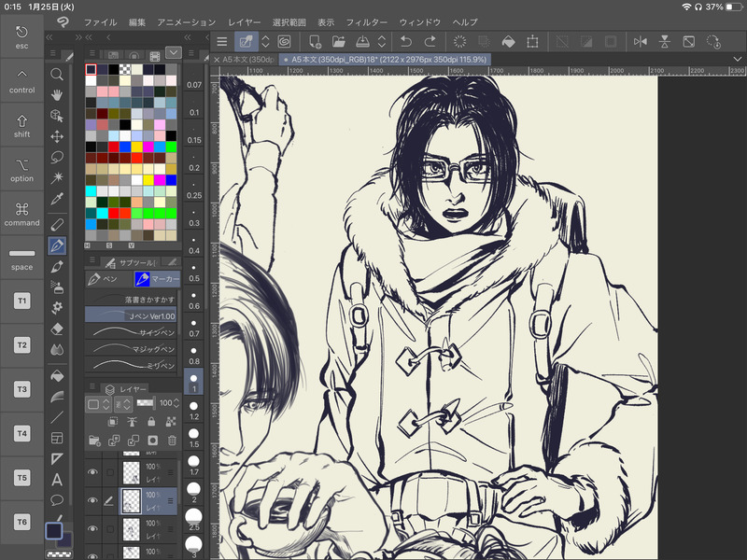Open the 編集 menu

(x=136, y=22)
